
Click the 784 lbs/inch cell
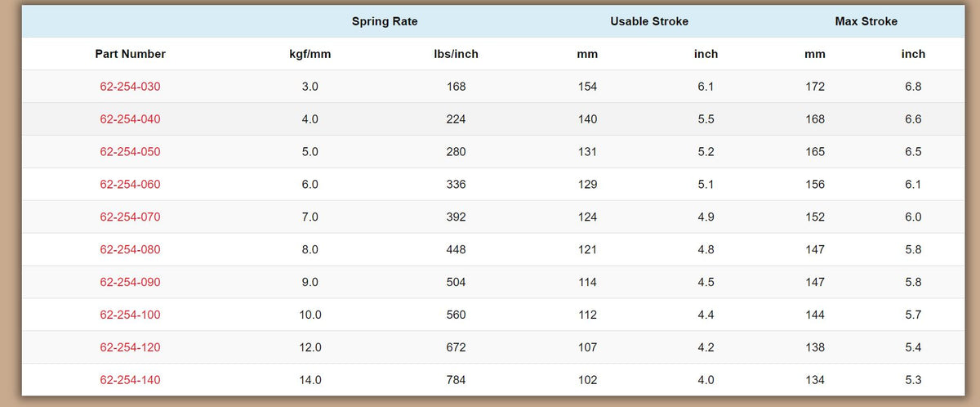pyautogui.click(x=457, y=380)
